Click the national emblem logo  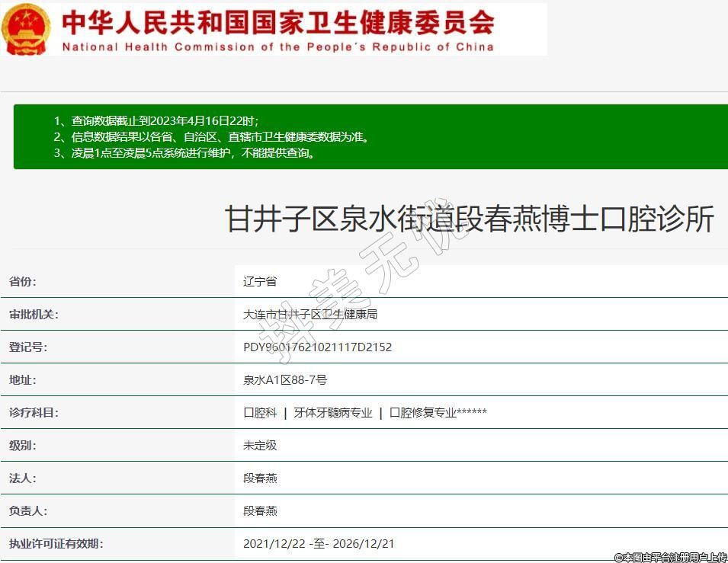click(26, 29)
